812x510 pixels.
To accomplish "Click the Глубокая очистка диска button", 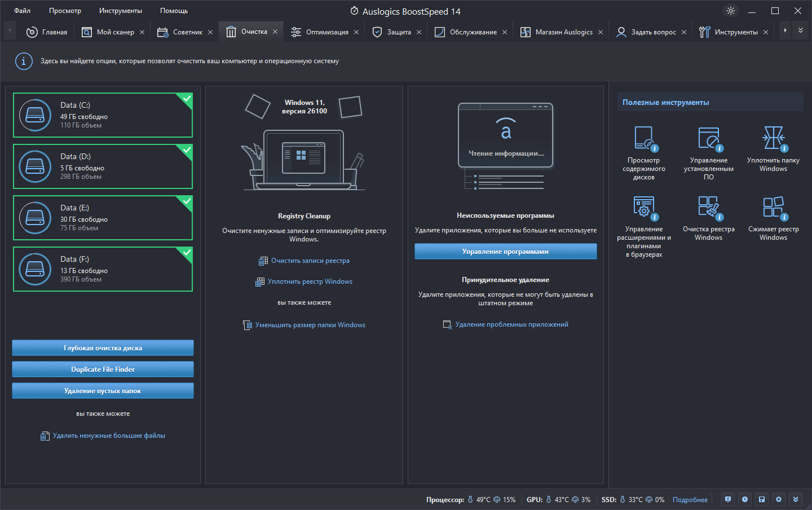I will point(103,348).
